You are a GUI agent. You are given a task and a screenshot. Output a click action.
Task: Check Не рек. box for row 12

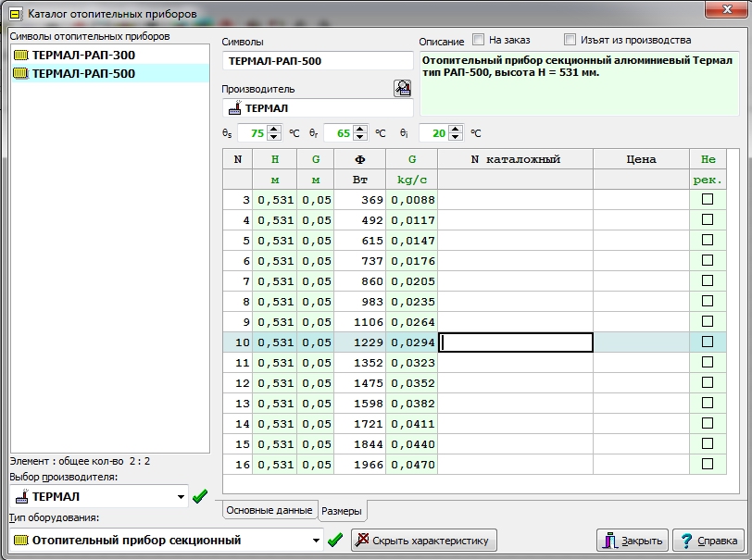pyautogui.click(x=708, y=382)
